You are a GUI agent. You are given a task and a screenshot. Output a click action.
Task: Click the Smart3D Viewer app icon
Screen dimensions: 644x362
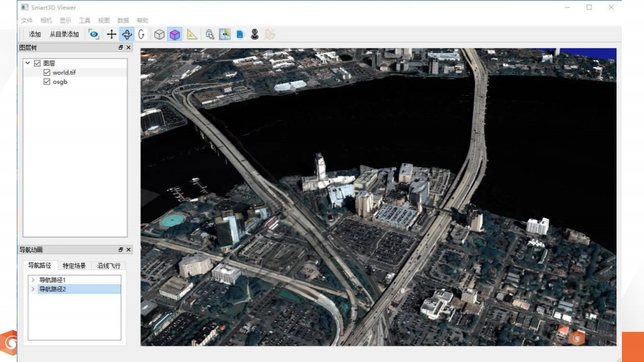click(x=25, y=7)
